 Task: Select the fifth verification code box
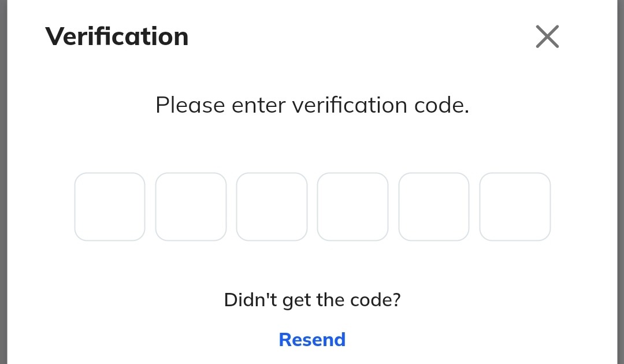click(x=434, y=206)
